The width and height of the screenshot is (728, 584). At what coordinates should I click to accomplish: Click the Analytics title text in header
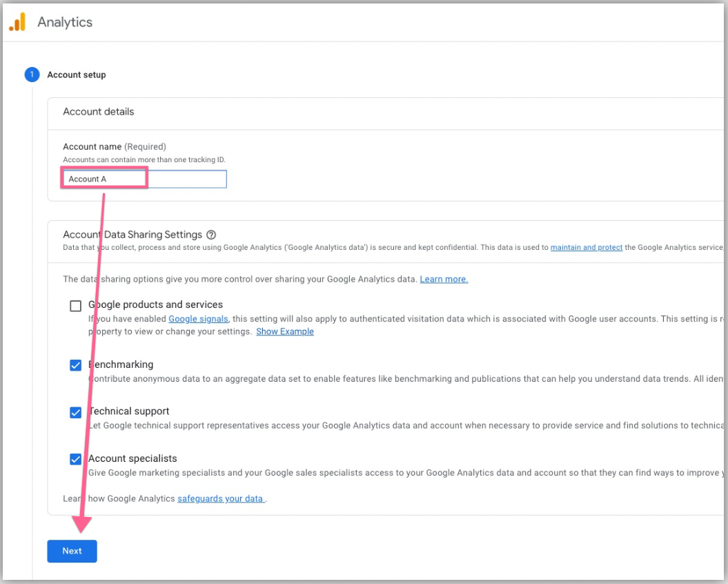[x=65, y=22]
